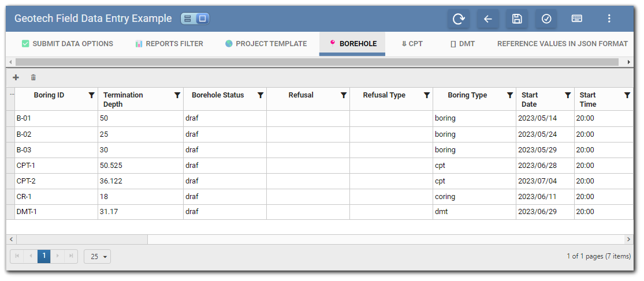Sort by Boring Type column header
644x281 pixels.
467,95
